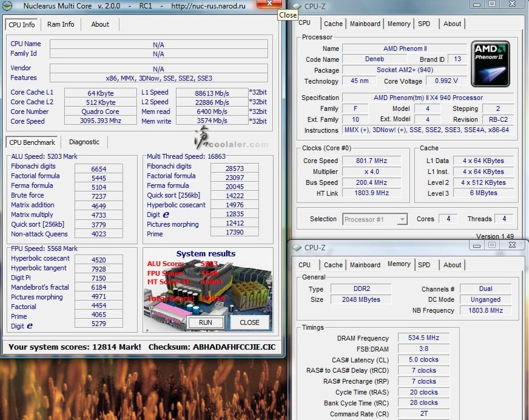Open the Ram Info tab

click(x=61, y=24)
